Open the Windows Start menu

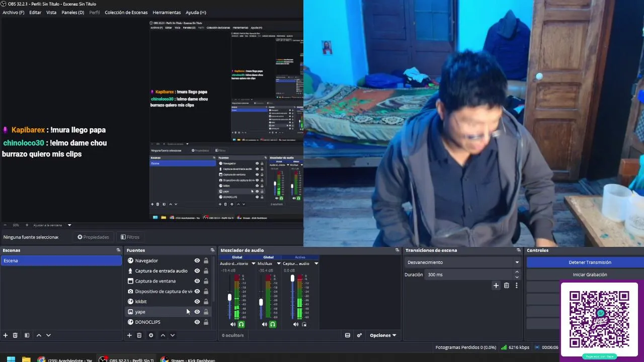(x=11, y=359)
